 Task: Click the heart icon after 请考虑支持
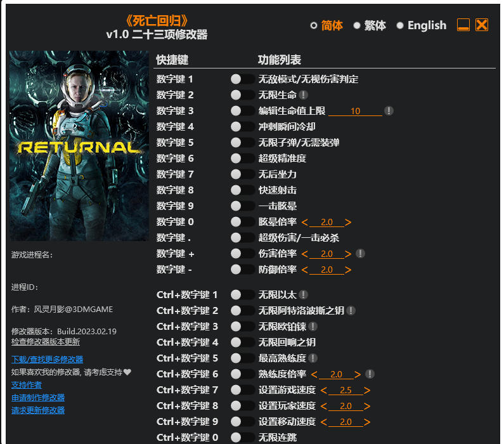(127, 372)
